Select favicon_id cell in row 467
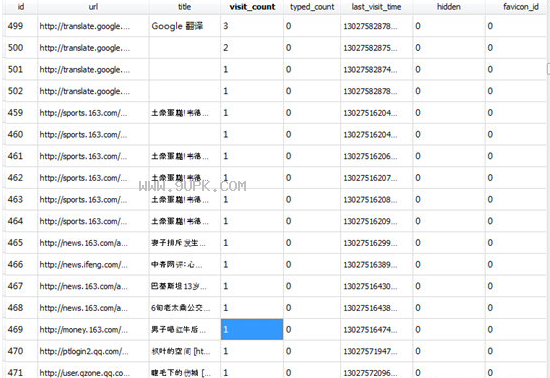 pos(517,286)
